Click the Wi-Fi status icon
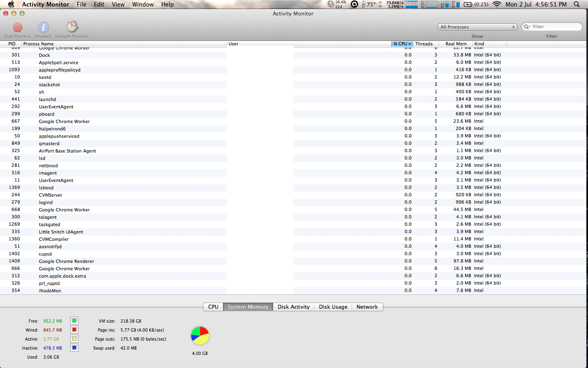This screenshot has width=588, height=368. pos(497,4)
